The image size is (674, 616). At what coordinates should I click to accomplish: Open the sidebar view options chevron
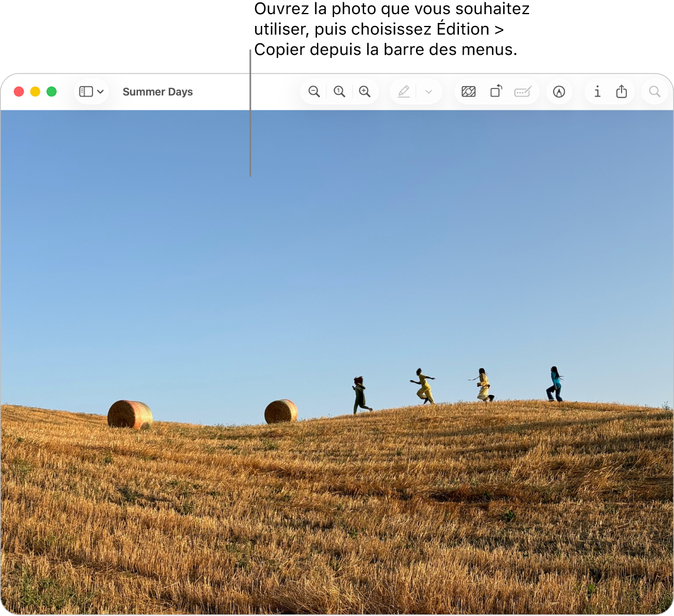[x=100, y=91]
